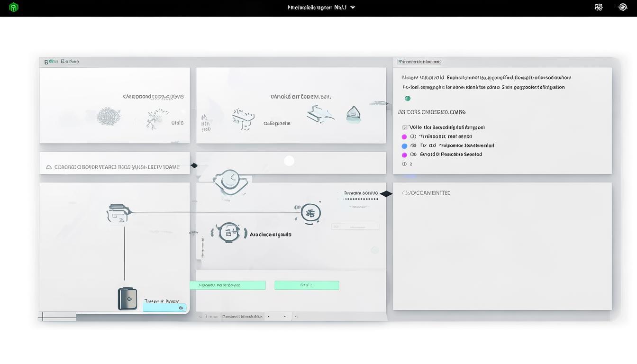Expand the row with triangle icon on left

[49, 167]
